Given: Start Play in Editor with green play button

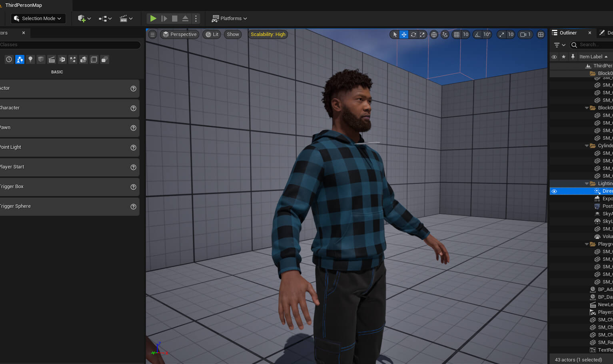Looking at the screenshot, I should point(153,18).
